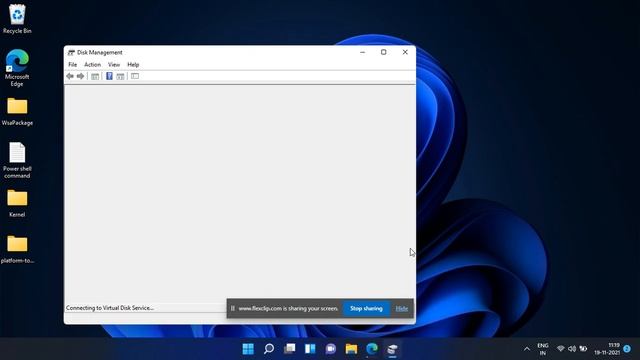
Task: Open the Action menu
Action: 92,64
